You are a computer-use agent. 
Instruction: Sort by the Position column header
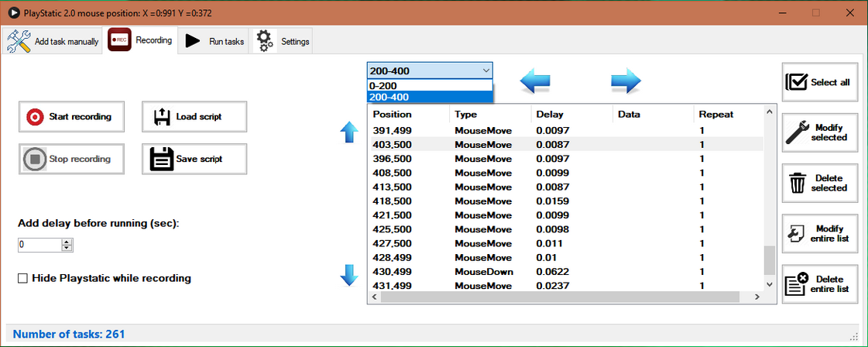tap(409, 115)
